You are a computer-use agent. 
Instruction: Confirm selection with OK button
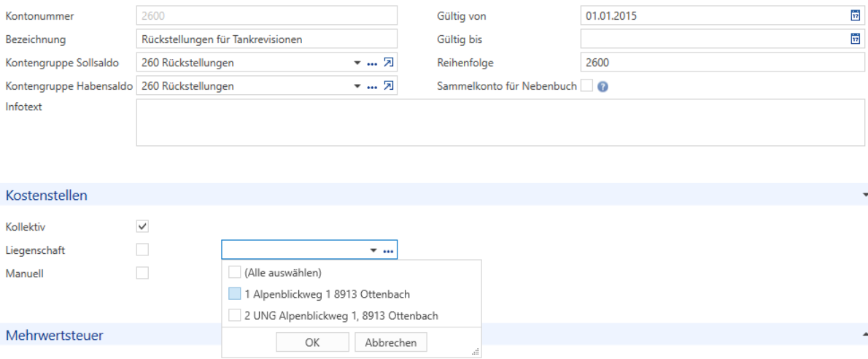point(312,342)
